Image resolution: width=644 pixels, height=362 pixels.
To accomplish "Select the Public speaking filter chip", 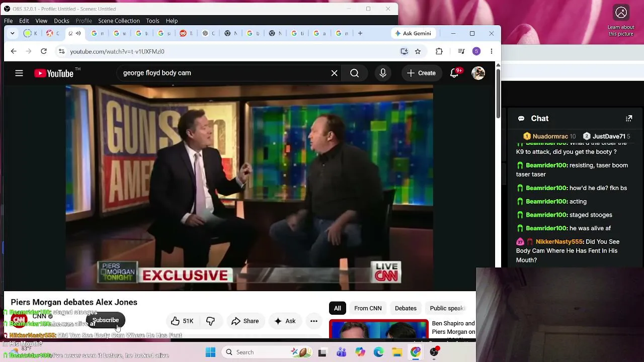I will pos(448,308).
